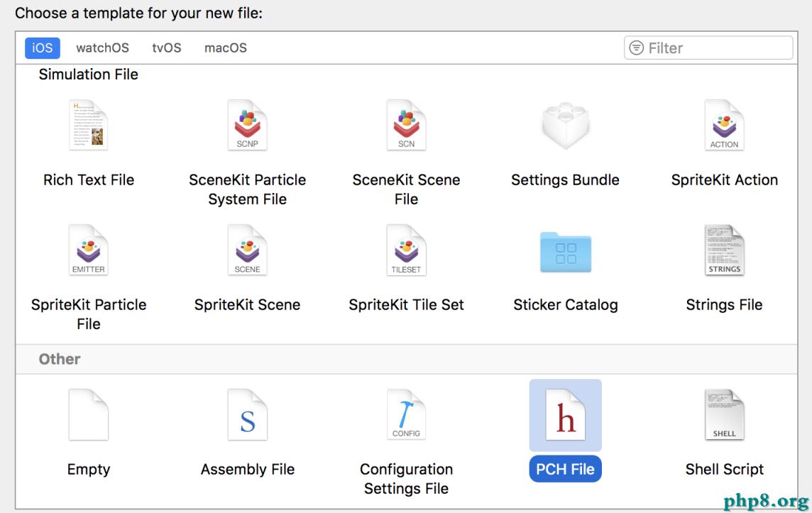The width and height of the screenshot is (812, 513).
Task: Select the SpriteKit Particle File icon
Action: click(x=89, y=250)
